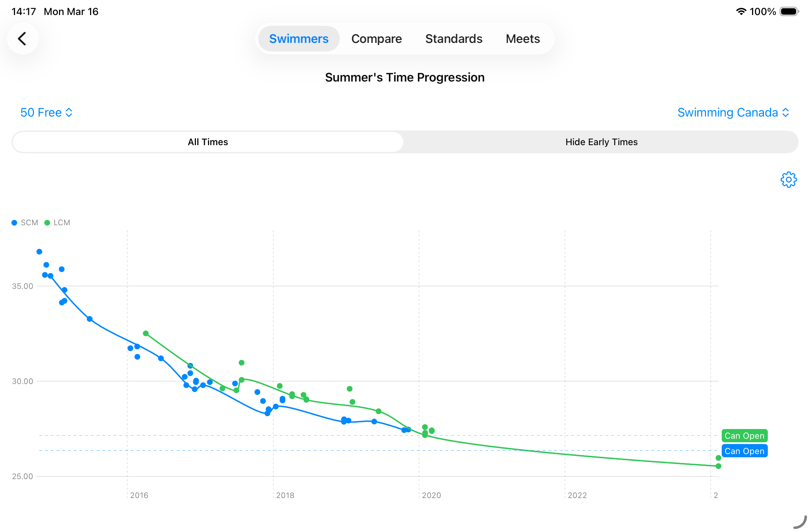
Task: Open chart settings gear icon
Action: point(788,179)
